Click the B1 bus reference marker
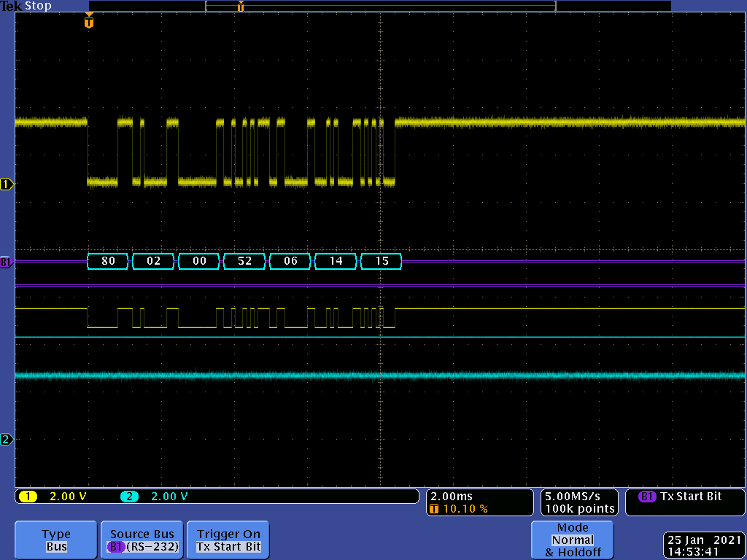 [x=6, y=262]
